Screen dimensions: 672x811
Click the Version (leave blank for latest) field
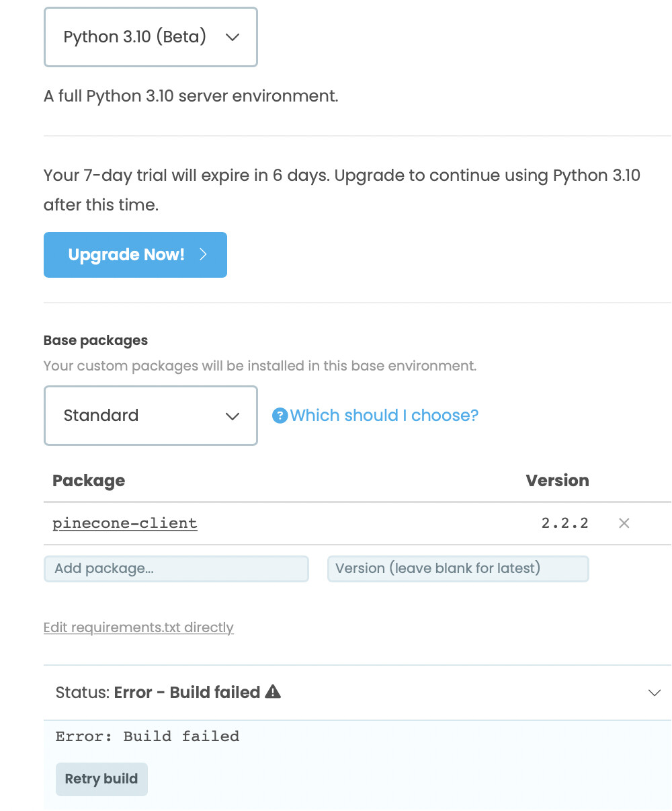(x=458, y=568)
